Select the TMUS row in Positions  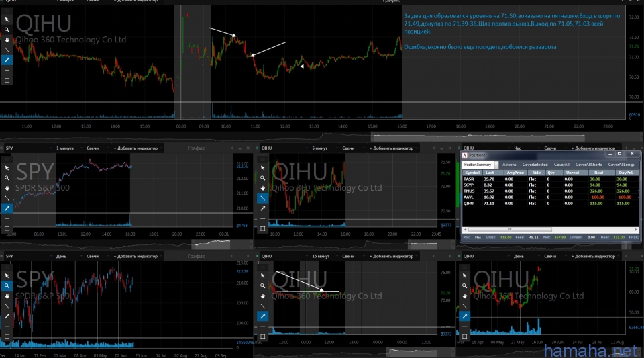coord(550,191)
